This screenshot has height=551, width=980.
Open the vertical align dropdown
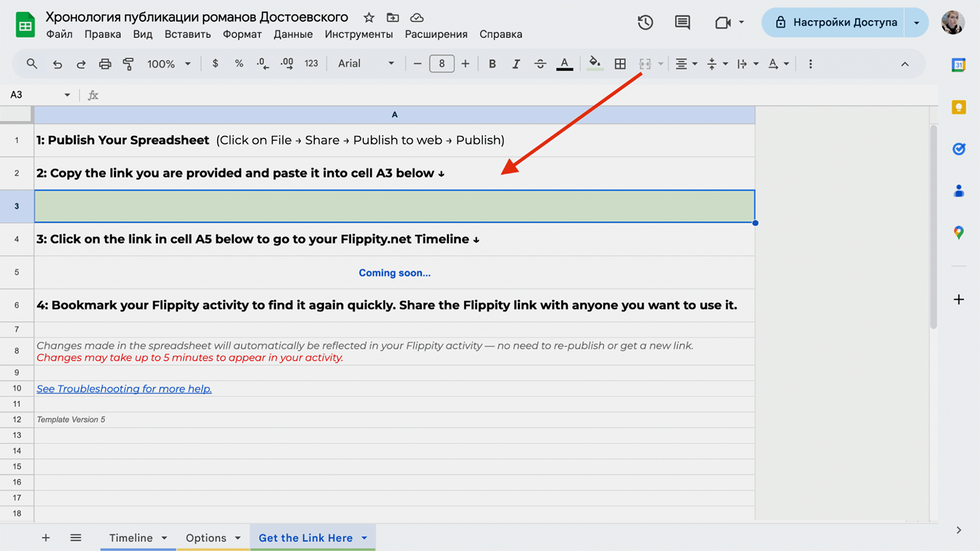(x=717, y=64)
